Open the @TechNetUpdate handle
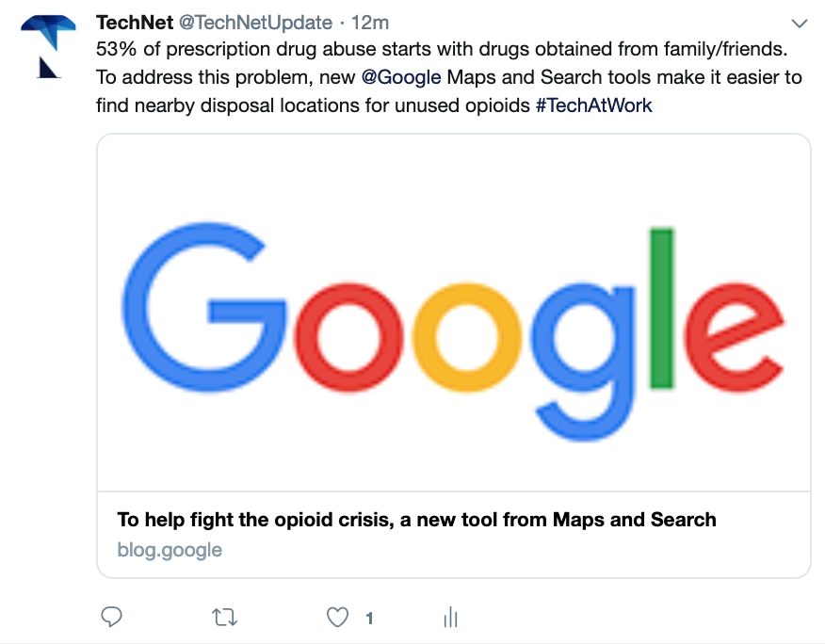 256,23
